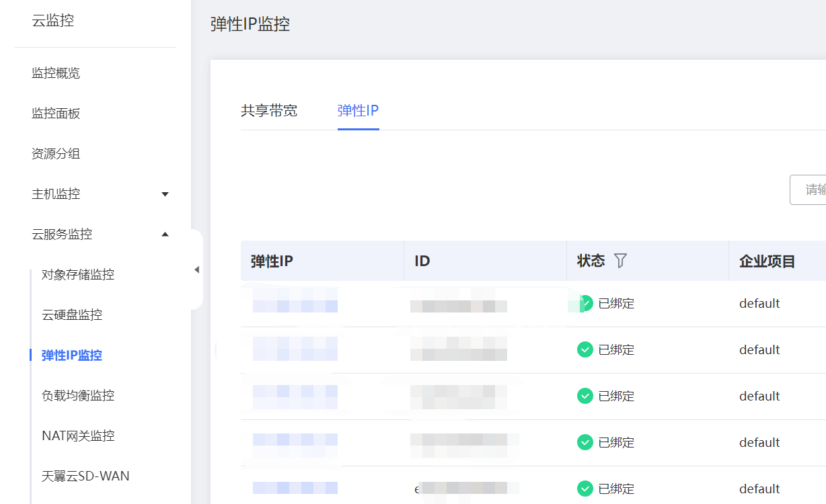Viewport: 826px width, 504px height.
Task: Click the green bound-status icon in second row
Action: pos(585,349)
